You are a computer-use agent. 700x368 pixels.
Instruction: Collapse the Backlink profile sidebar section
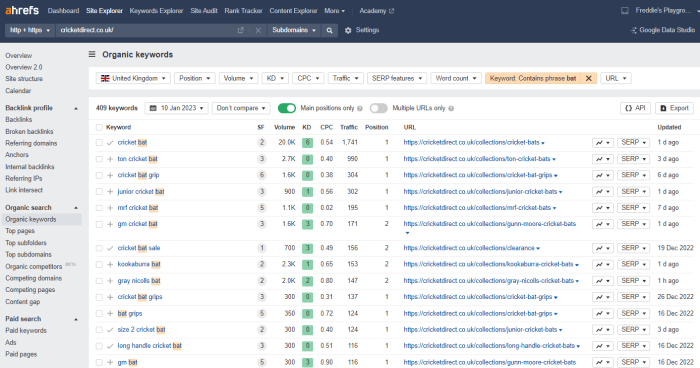(x=76, y=108)
